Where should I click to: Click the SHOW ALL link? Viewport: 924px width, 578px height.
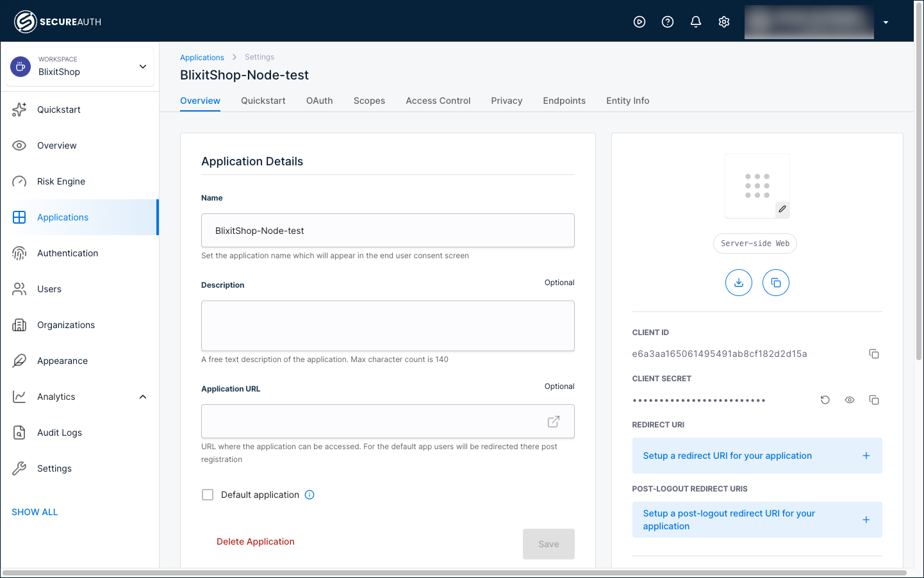point(35,512)
